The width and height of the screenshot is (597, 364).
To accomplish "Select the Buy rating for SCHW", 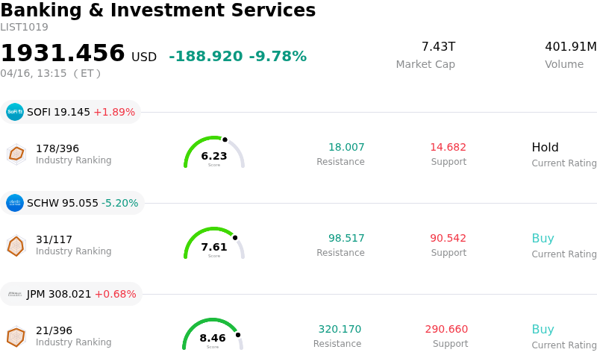I will 543,239.
